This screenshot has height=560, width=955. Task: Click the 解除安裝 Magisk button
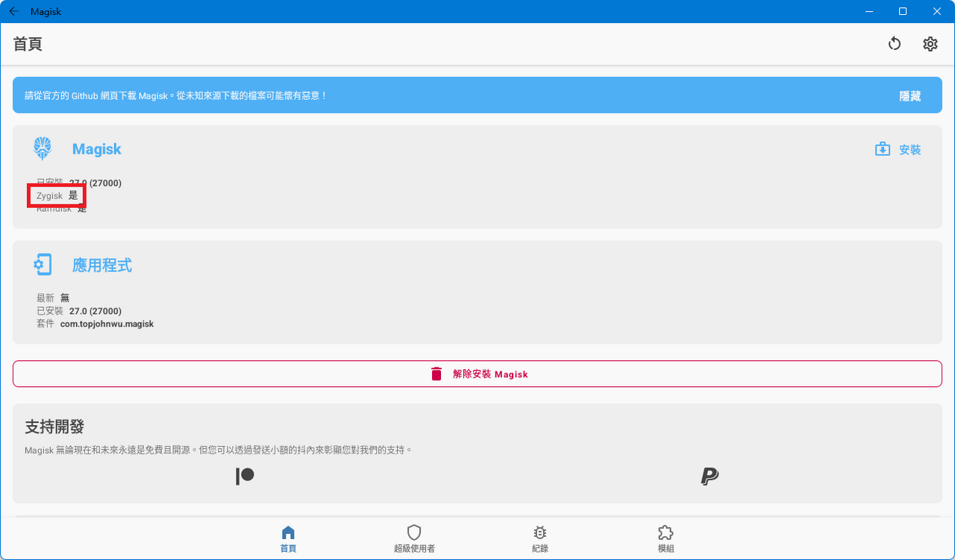coord(477,374)
